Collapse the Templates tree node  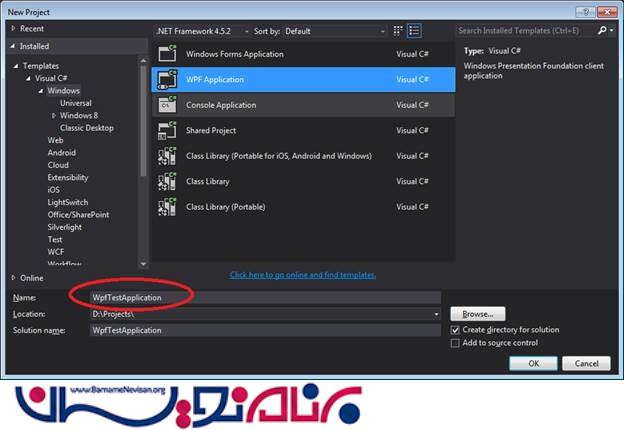point(16,66)
